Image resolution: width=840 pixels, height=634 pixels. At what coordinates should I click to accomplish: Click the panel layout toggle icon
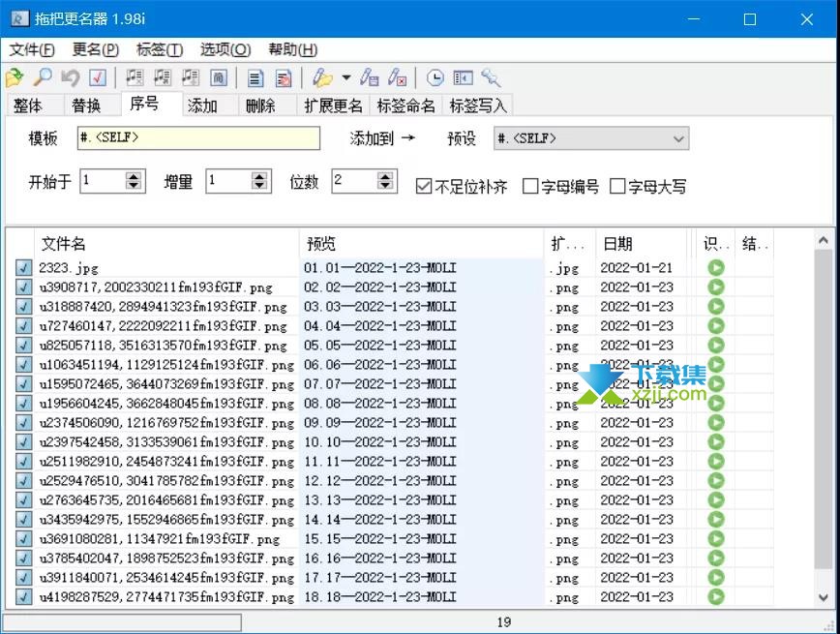(x=463, y=78)
